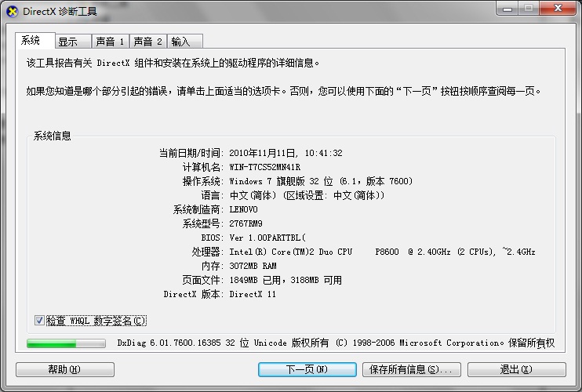This screenshot has height=392, width=582.
Task: Switch to the 输入 tab
Action: point(185,42)
